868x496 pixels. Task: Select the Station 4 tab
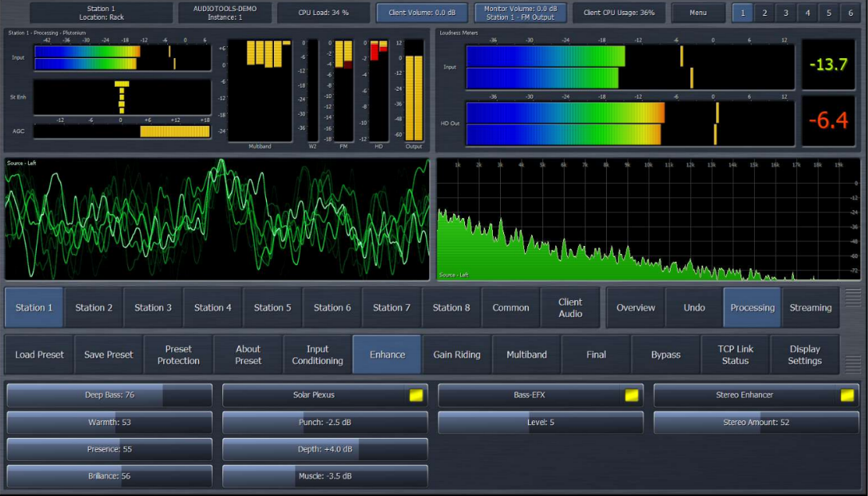[213, 307]
